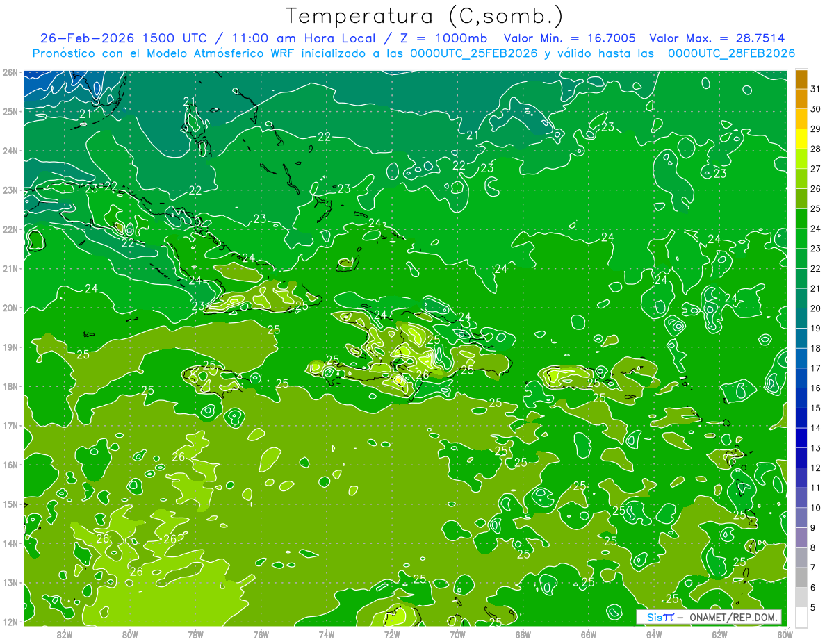Click the 74W longitude axis label
Image resolution: width=834 pixels, height=644 pixels.
(327, 634)
